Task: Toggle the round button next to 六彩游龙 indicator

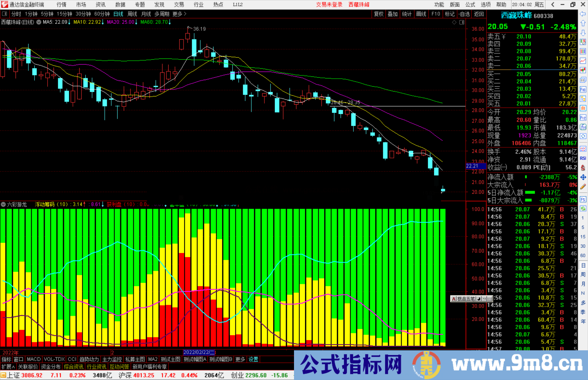Action: pyautogui.click(x=3, y=204)
